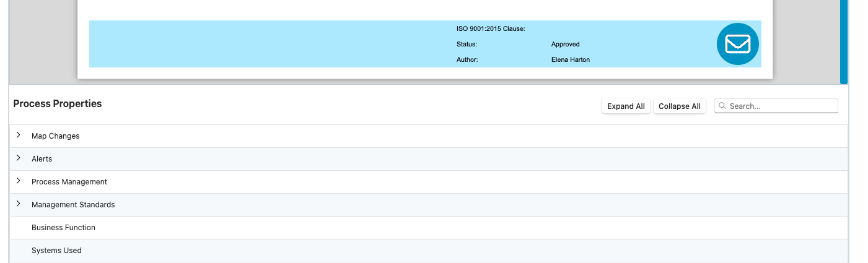Click the Management Standards label

pyautogui.click(x=73, y=205)
